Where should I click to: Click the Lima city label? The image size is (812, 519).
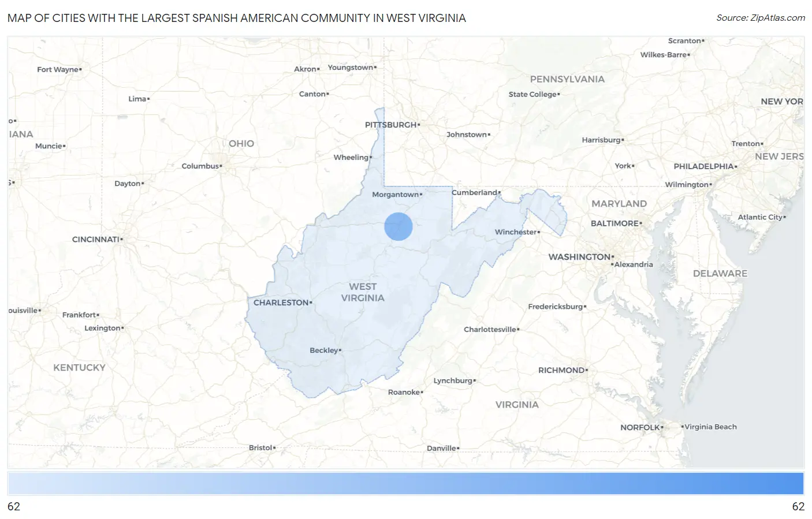137,99
